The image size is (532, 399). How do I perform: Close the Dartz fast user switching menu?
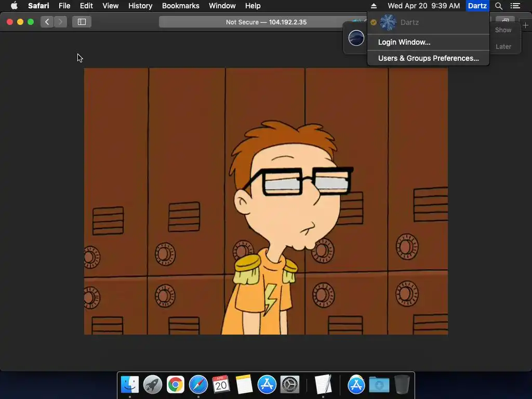coord(477,6)
